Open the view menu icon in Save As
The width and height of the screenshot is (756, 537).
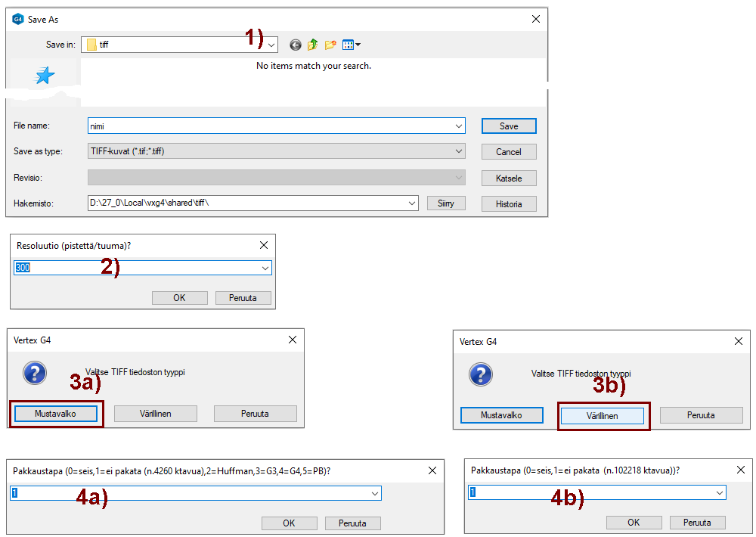tap(351, 45)
